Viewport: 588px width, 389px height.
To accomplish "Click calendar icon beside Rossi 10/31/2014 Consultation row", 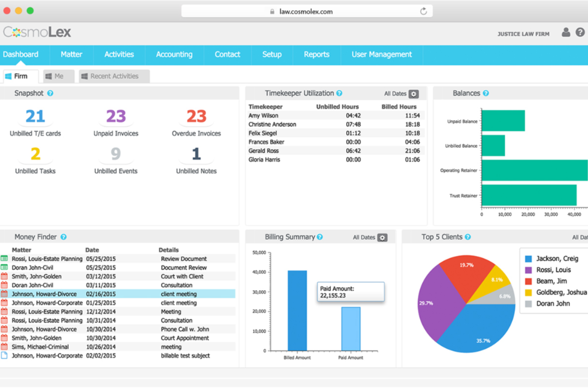I will coord(4,320).
